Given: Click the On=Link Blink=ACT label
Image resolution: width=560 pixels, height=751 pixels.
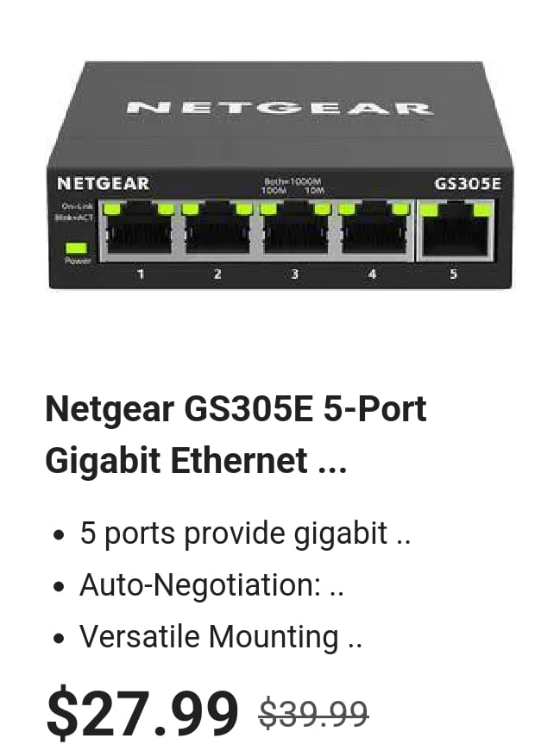Looking at the screenshot, I should tap(75, 211).
